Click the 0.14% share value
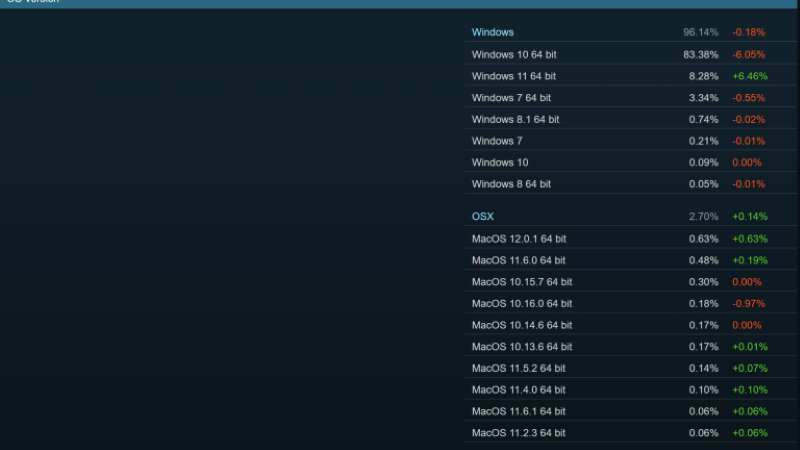Screen dimensions: 800x450 (x=704, y=368)
